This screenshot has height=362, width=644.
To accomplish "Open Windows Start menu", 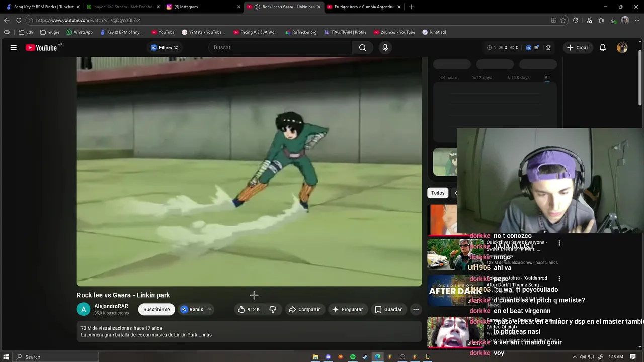I will tap(6, 357).
